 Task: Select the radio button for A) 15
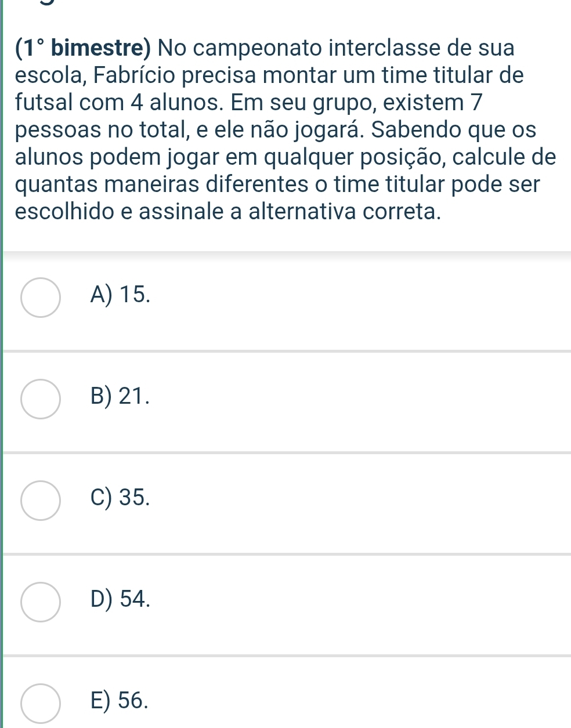pyautogui.click(x=41, y=298)
